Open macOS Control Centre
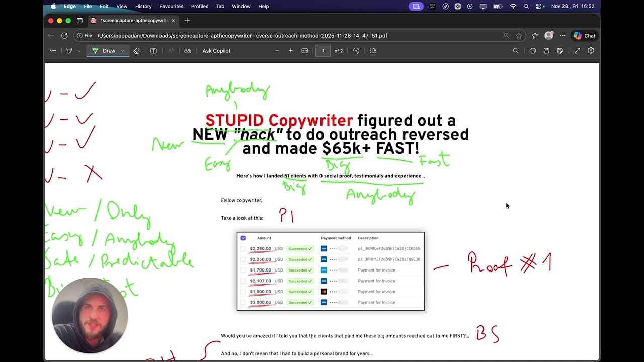Viewport: 644px width, 362px height. [x=539, y=6]
